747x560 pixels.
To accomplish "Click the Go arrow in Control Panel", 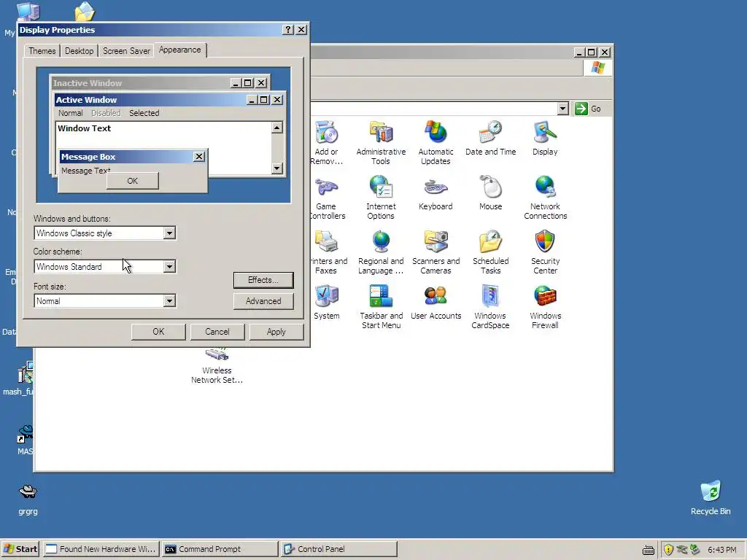I will 581,109.
